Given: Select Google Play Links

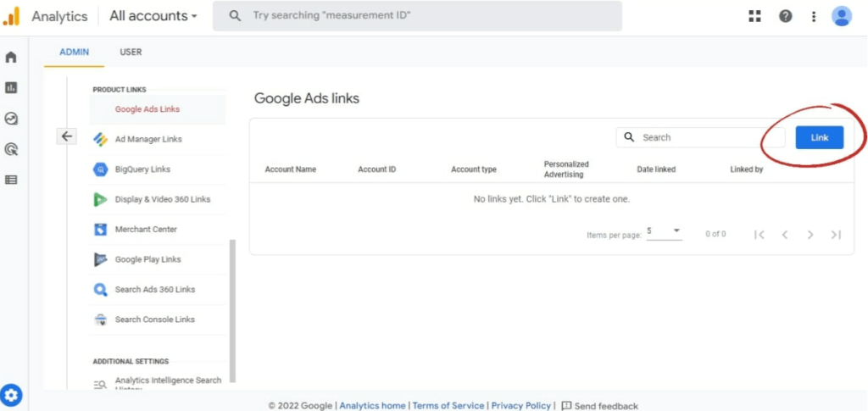Looking at the screenshot, I should (157, 259).
